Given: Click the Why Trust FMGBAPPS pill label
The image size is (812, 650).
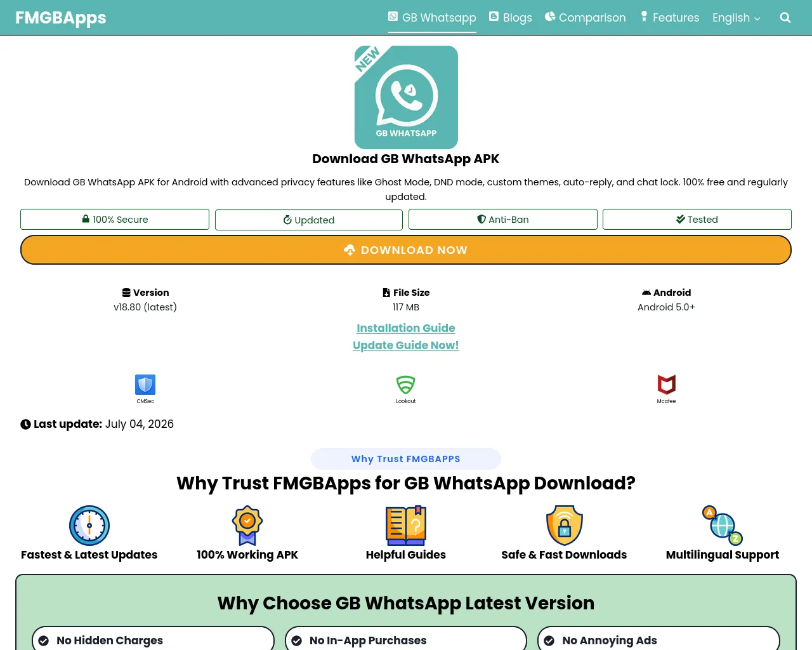Looking at the screenshot, I should (406, 459).
